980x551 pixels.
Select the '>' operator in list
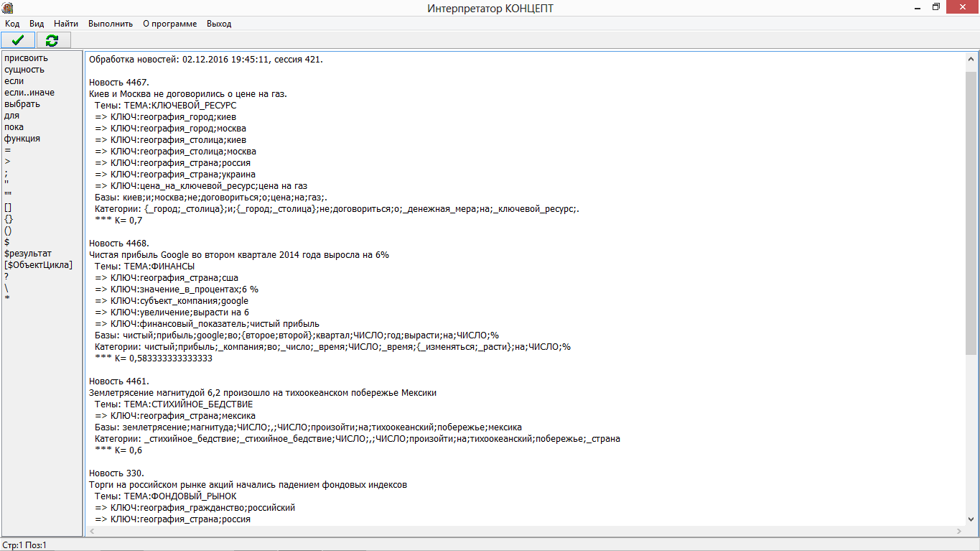pyautogui.click(x=7, y=162)
